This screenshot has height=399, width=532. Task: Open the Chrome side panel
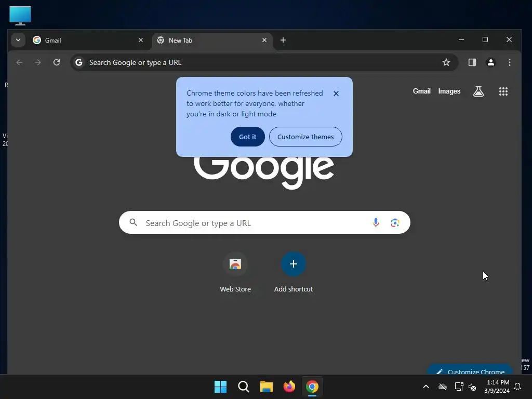(x=472, y=62)
